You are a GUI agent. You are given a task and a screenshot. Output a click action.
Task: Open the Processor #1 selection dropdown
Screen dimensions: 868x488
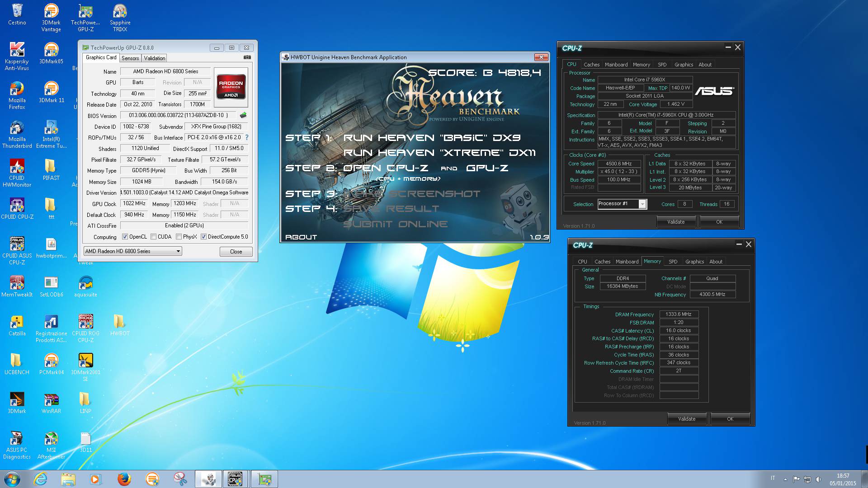(x=622, y=204)
